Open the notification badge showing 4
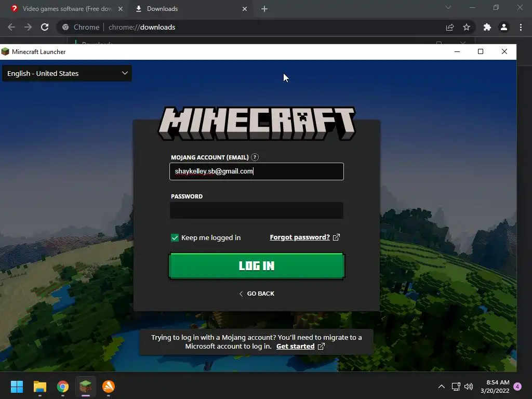The width and height of the screenshot is (532, 399). point(517,387)
